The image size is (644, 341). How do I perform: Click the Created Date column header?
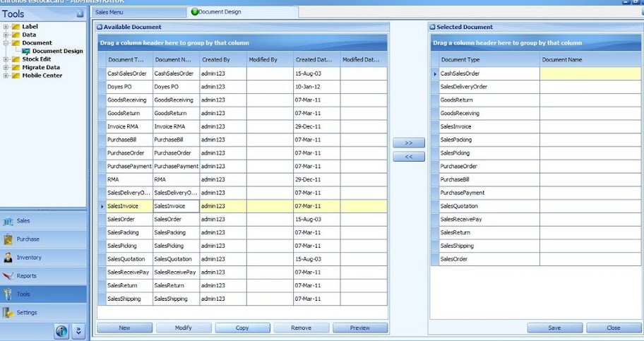(316, 59)
